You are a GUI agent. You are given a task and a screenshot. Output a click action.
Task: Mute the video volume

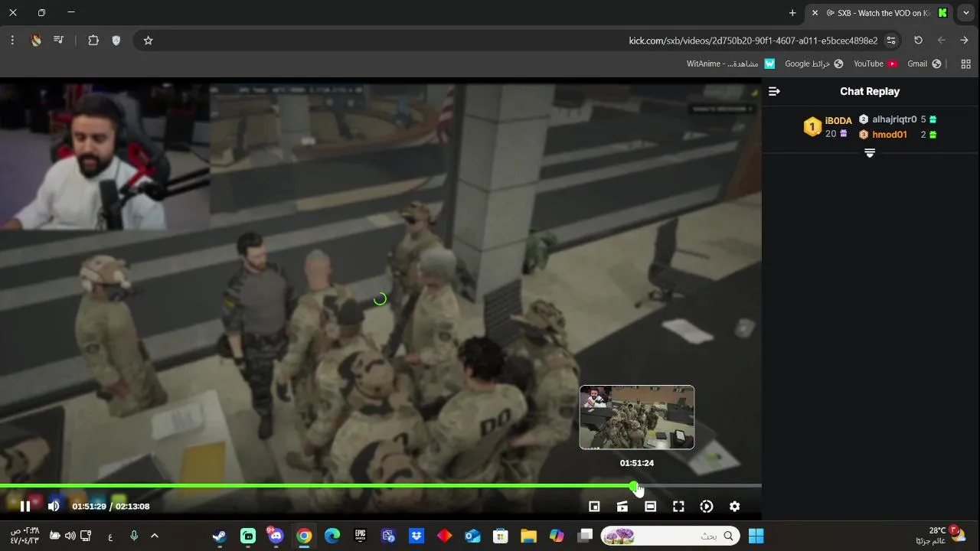point(54,506)
